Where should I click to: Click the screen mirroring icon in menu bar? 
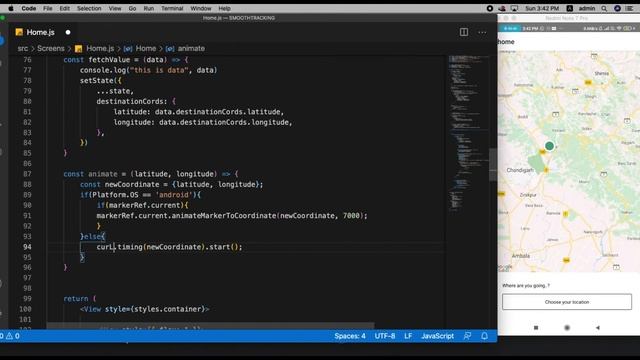point(514,8)
